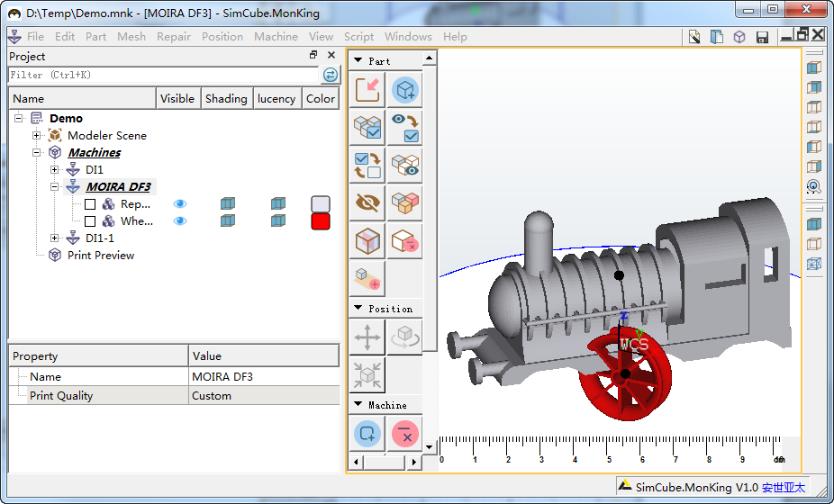Image resolution: width=834 pixels, height=504 pixels.
Task: Select the right view cube icon
Action: (x=814, y=166)
